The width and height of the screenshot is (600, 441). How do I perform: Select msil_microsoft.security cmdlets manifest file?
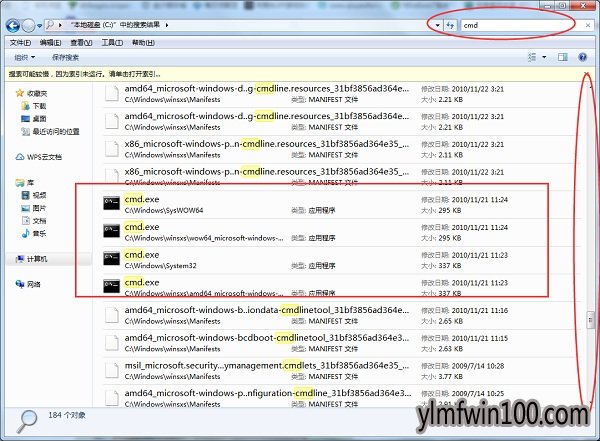[267, 366]
